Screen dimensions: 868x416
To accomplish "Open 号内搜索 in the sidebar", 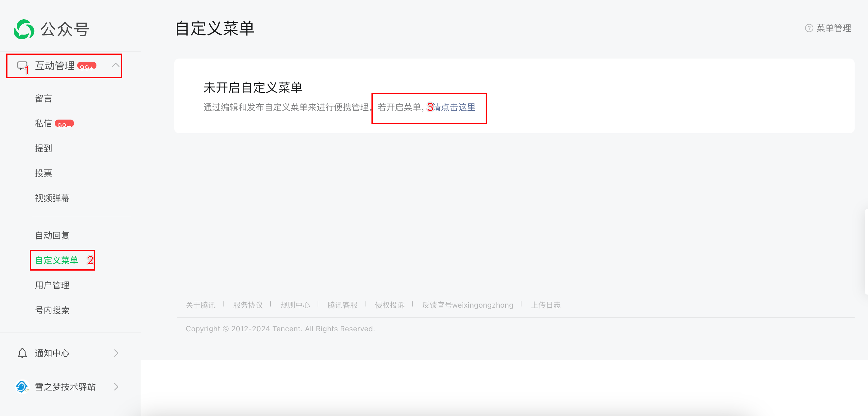I will [52, 310].
